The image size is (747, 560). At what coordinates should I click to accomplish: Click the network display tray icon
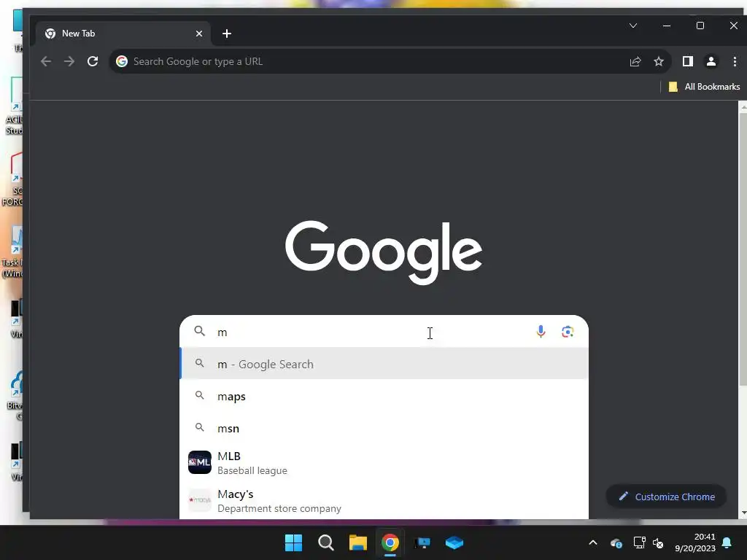click(639, 542)
